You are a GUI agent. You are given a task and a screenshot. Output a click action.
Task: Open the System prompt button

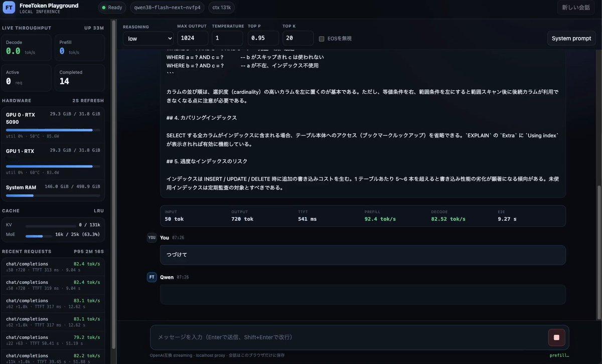click(571, 39)
